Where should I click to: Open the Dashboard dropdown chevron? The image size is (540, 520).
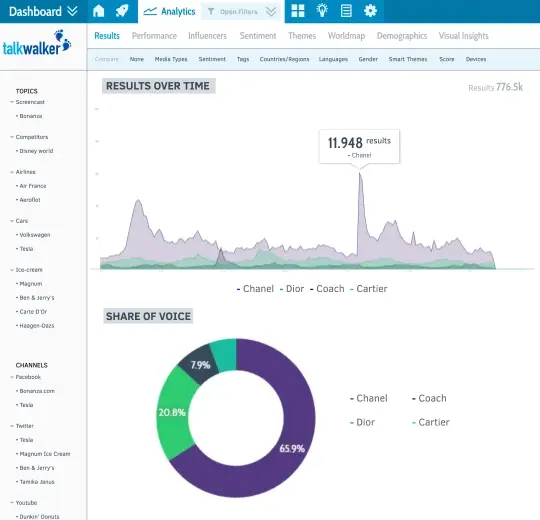[x=72, y=11]
